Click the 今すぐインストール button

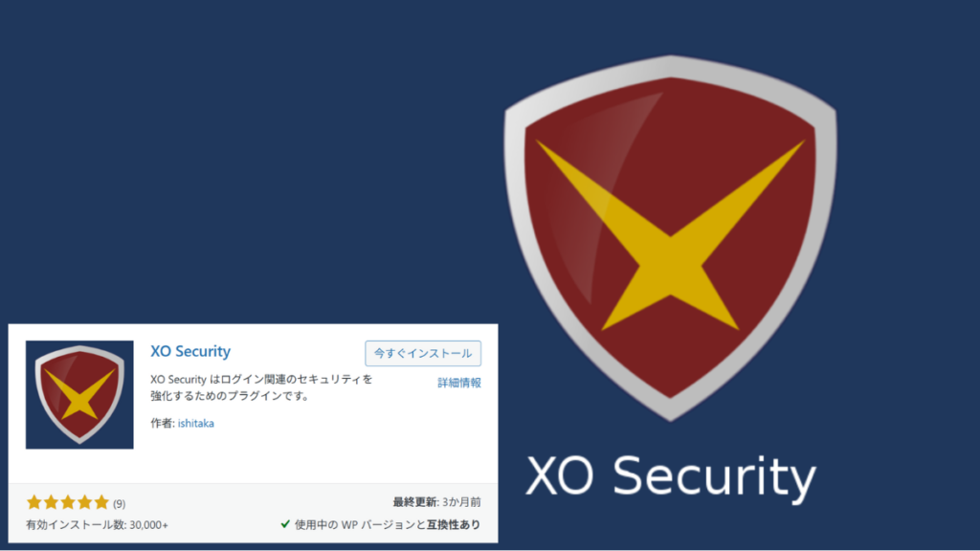click(423, 354)
